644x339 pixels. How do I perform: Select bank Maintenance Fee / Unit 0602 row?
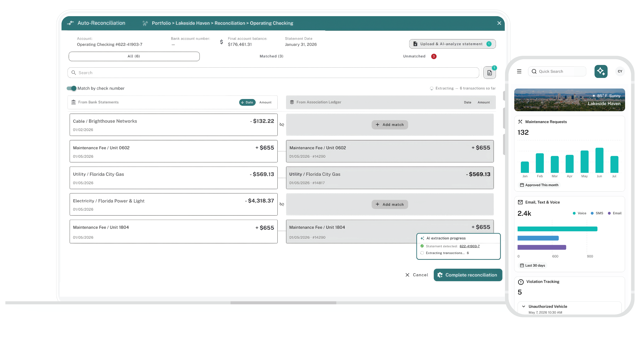[174, 151]
